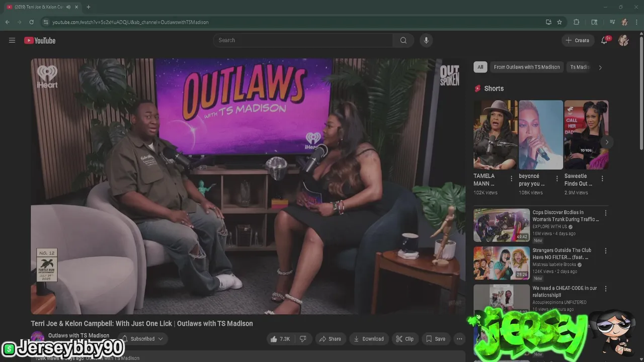Open options for Cops Discover Bodies video
This screenshot has width=644, height=362.
click(606, 213)
